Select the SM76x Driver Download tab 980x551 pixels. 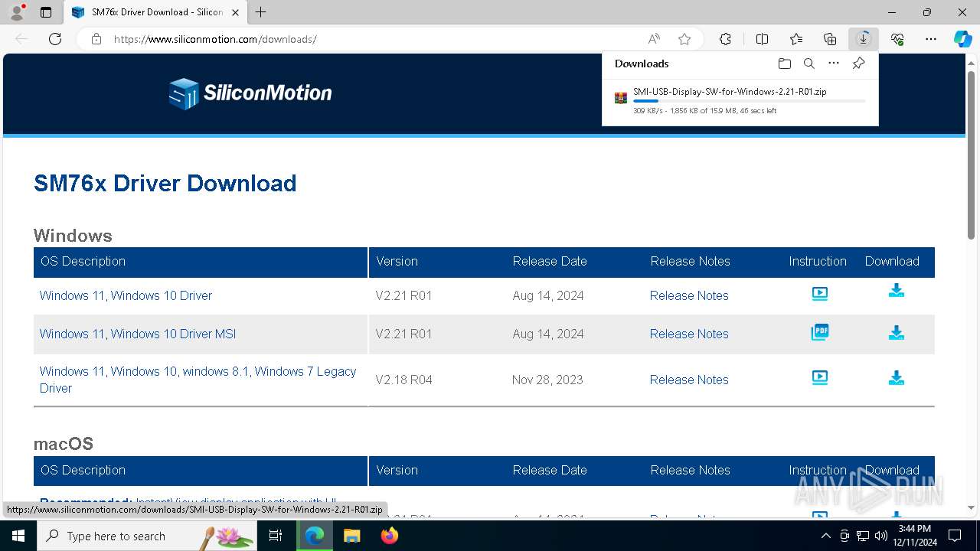(157, 12)
